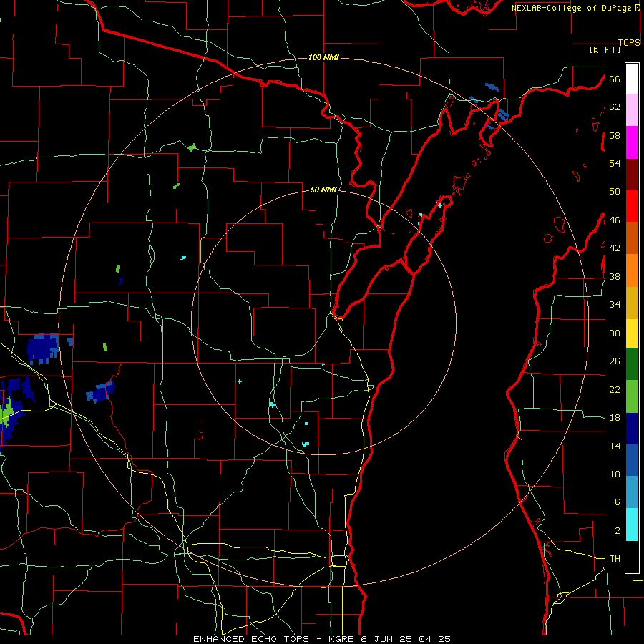Click the [K FT] units label
644x644 pixels.
pos(605,49)
